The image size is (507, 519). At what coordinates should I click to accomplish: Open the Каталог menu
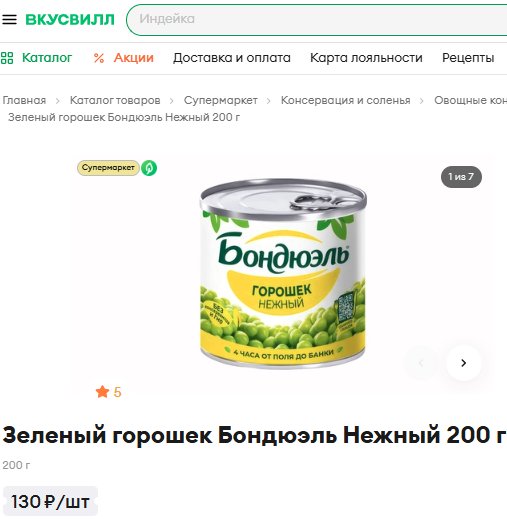tap(47, 58)
